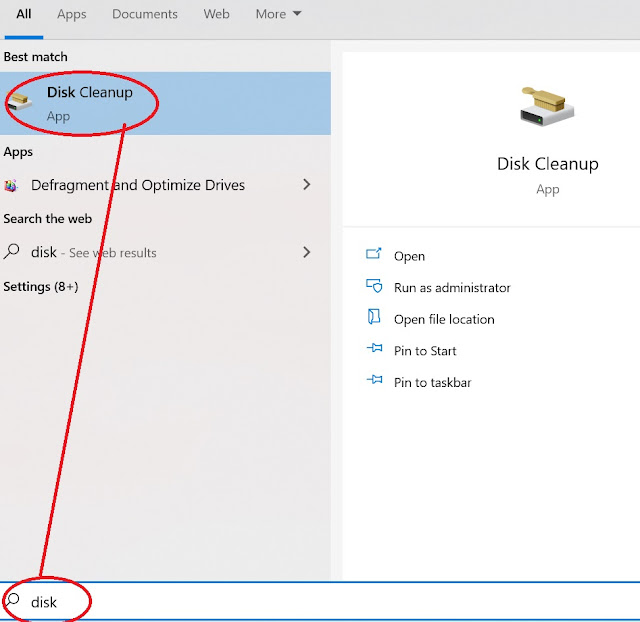
Task: Switch to the Apps tab
Action: tap(71, 14)
